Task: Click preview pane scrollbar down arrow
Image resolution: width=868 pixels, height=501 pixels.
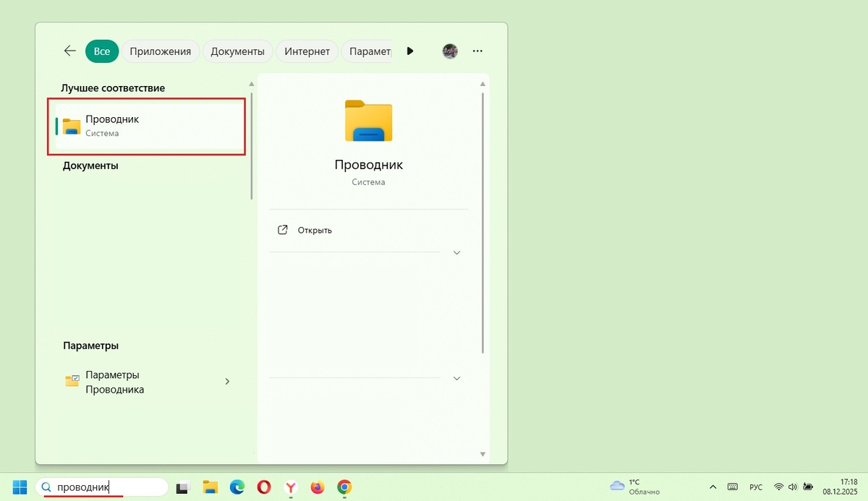Action: point(482,454)
